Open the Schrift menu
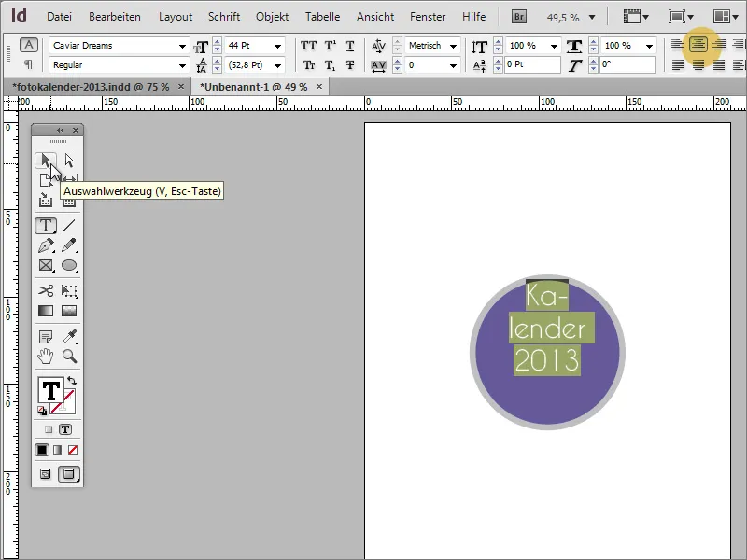747x560 pixels. coord(224,17)
